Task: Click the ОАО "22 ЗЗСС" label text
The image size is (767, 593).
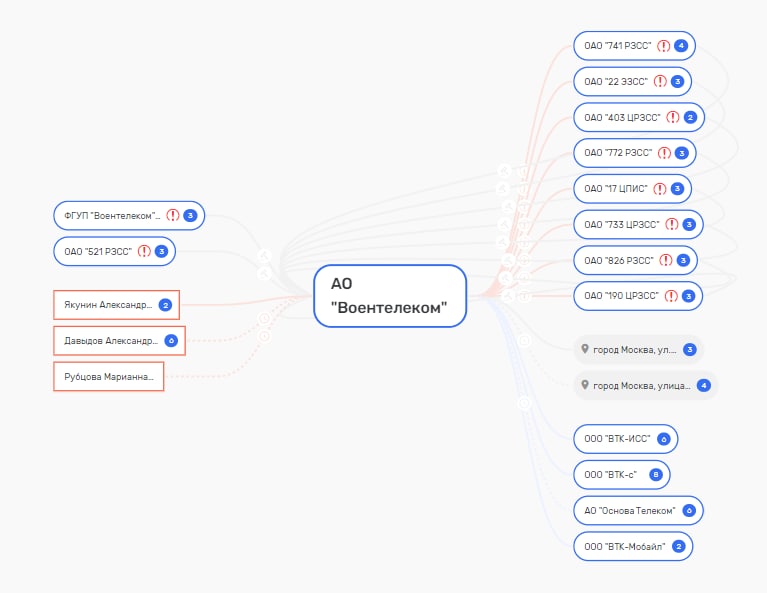Action: click(616, 82)
